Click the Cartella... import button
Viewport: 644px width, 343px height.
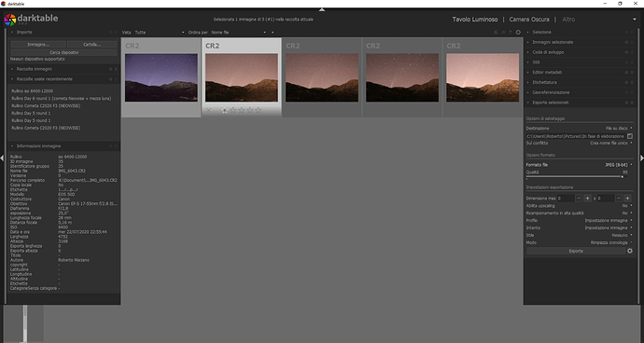click(92, 45)
